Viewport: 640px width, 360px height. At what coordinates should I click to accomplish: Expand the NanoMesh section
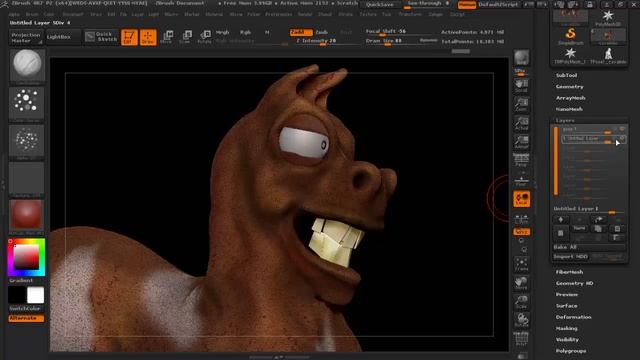569,109
